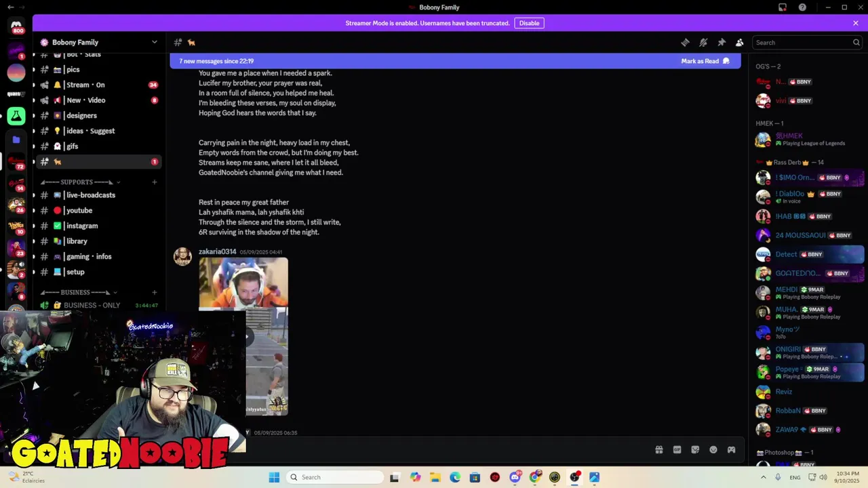
Task: Open notification settings bell icon in header
Action: tap(703, 42)
